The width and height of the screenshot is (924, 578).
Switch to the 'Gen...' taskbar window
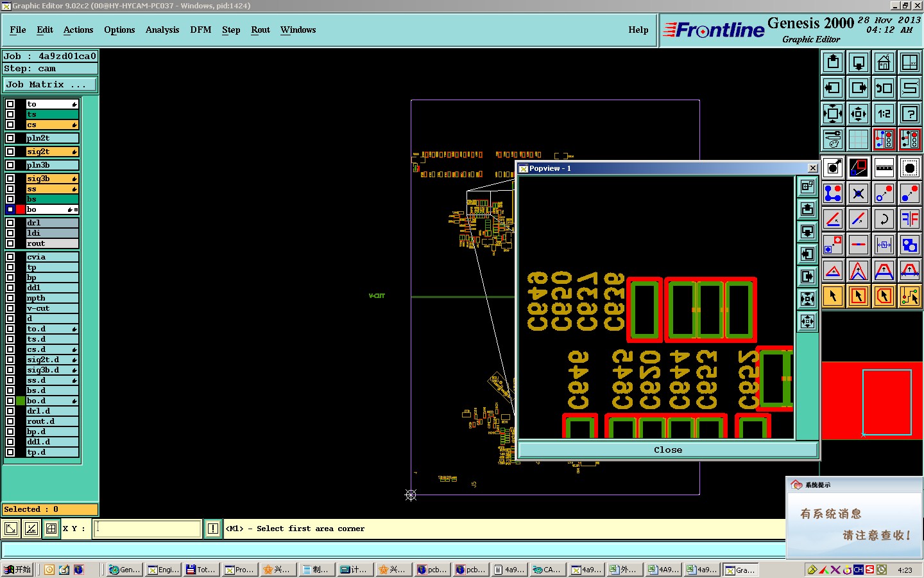coord(124,570)
